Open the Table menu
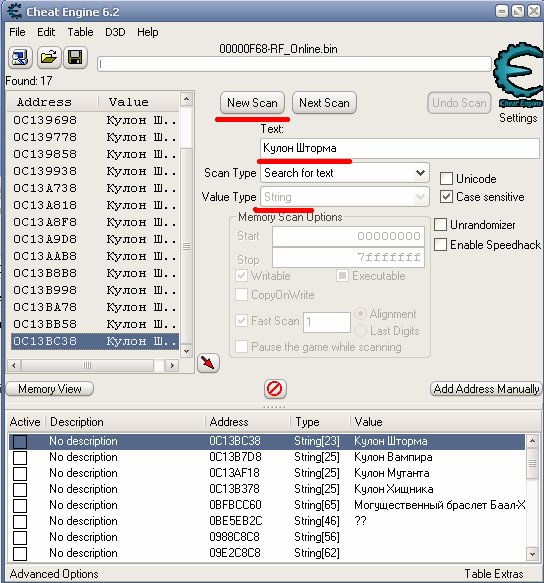Viewport: 544px width, 583px height. 80,32
